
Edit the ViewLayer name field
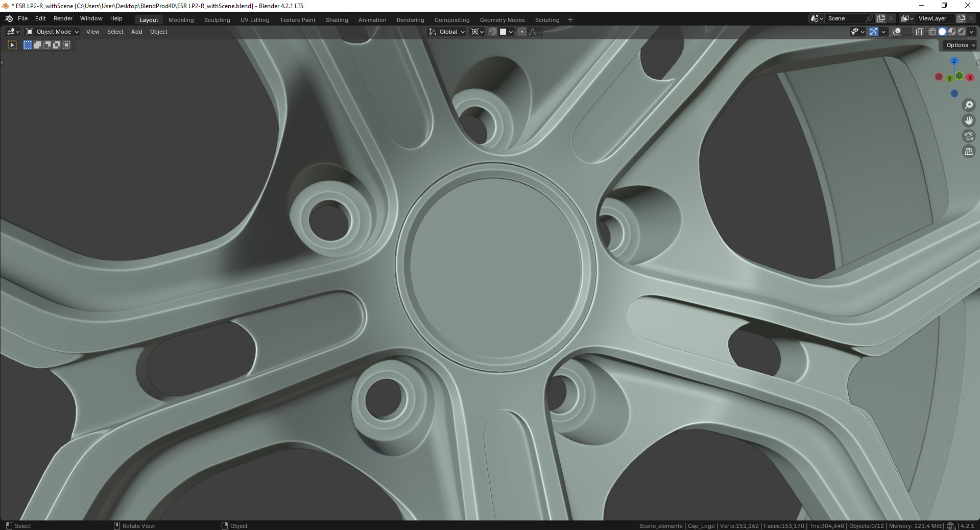[x=935, y=18]
